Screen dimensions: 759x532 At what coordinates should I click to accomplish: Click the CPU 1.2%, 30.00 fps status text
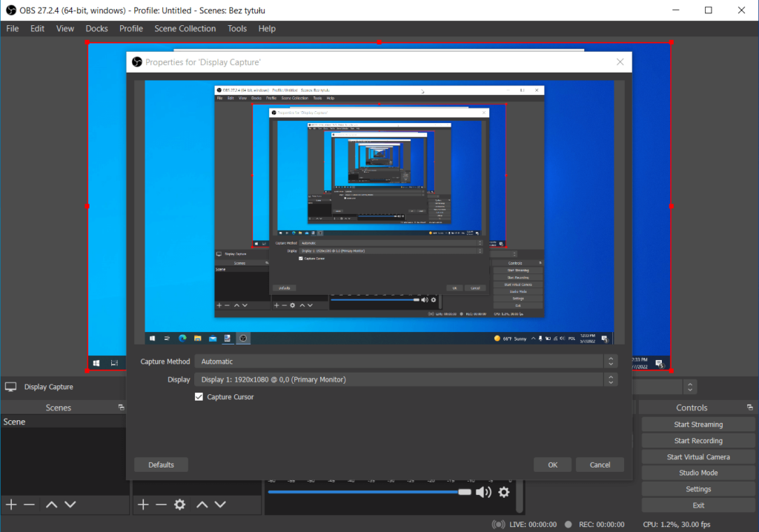[677, 525]
